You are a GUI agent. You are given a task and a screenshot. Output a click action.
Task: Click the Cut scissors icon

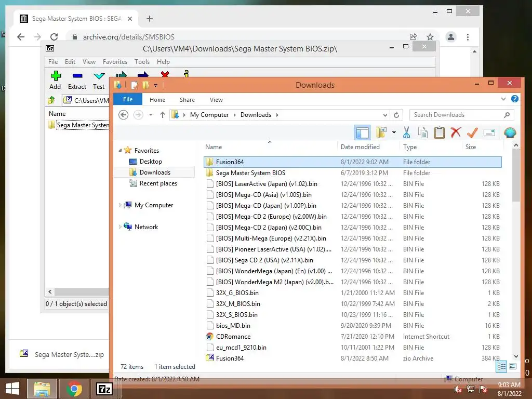click(x=406, y=132)
